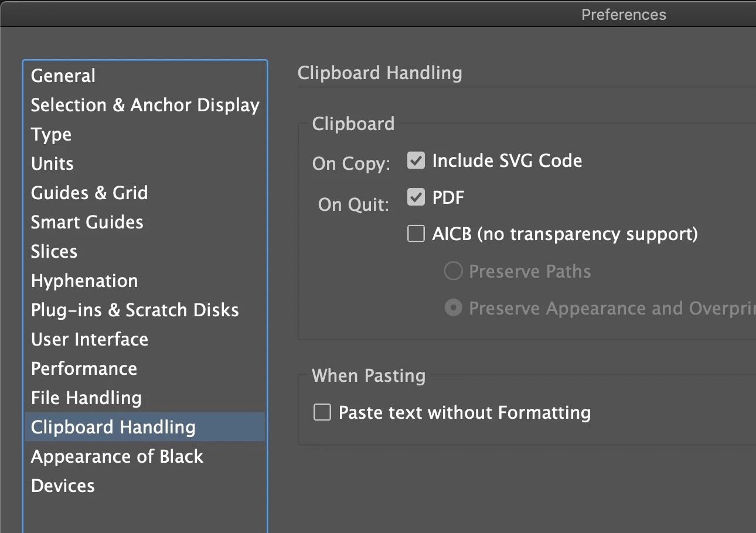Disable the PDF checkbox
The width and height of the screenshot is (756, 533).
tap(416, 198)
